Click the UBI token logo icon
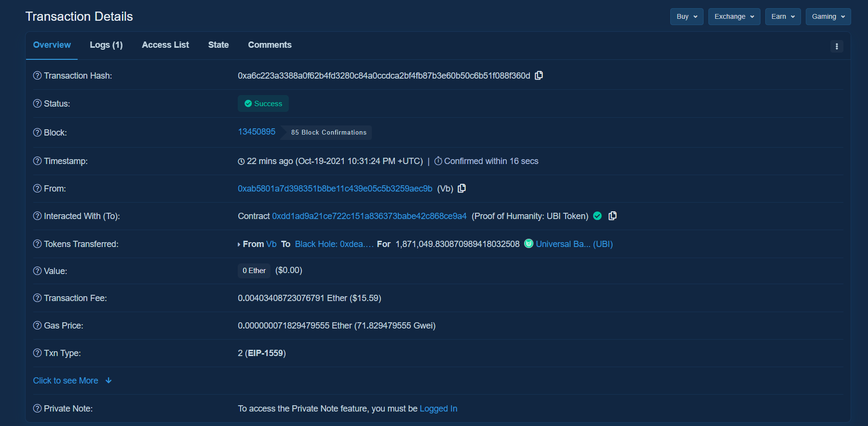This screenshot has width=868, height=426. pyautogui.click(x=529, y=244)
